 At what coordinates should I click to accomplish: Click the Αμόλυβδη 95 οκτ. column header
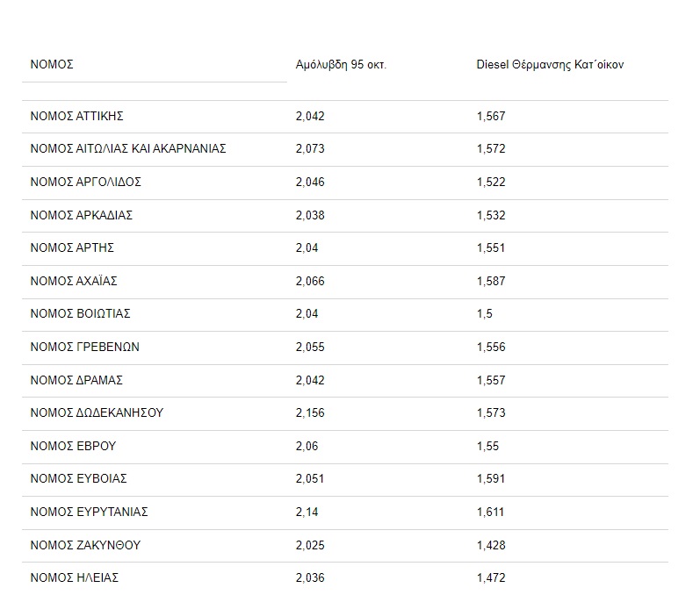click(341, 65)
